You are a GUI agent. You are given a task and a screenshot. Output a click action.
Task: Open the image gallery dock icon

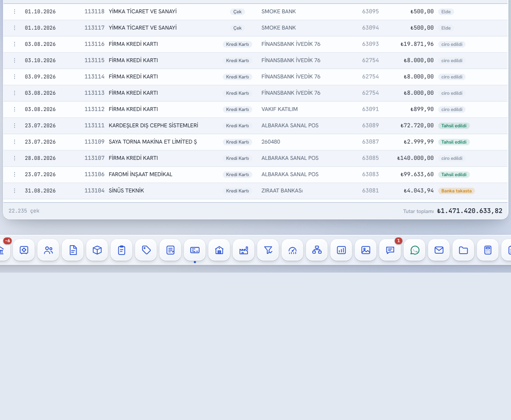tap(366, 250)
